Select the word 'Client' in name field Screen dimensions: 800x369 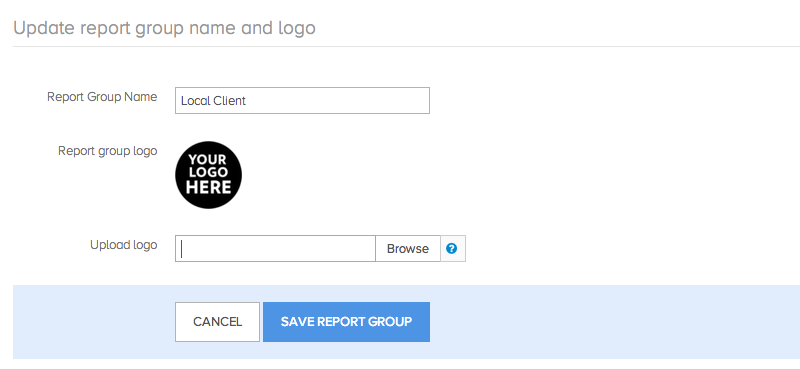pyautogui.click(x=229, y=101)
